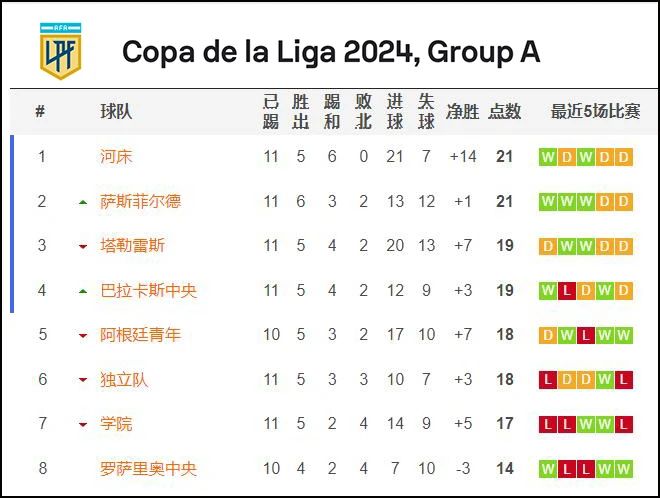This screenshot has width=660, height=498.
Task: Click first green W badge in 河床 row
Action: click(x=548, y=157)
